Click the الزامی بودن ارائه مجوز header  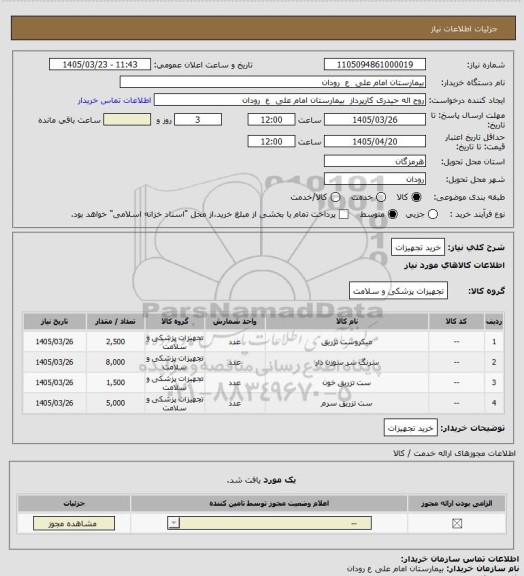pyautogui.click(x=456, y=503)
